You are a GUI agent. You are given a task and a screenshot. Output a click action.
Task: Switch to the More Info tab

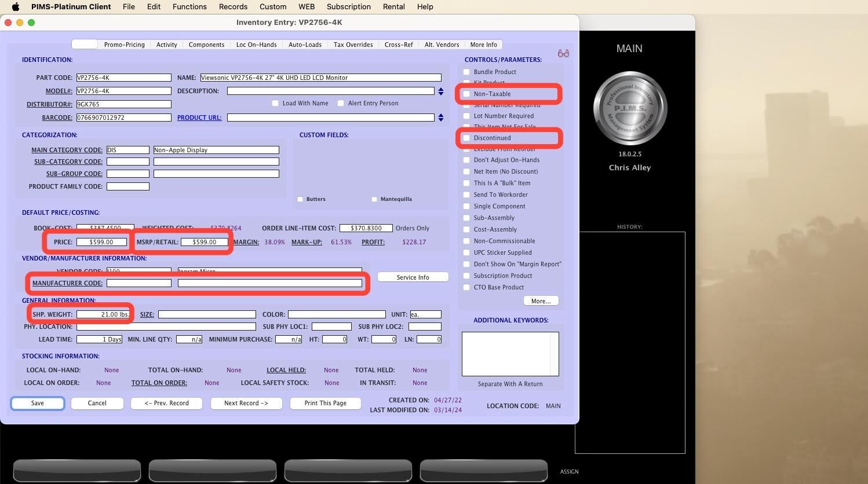tap(484, 45)
